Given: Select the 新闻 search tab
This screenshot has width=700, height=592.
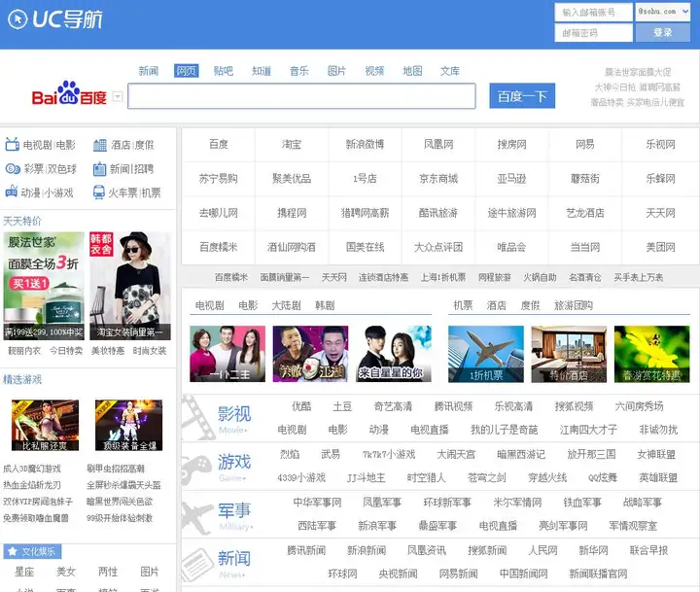Looking at the screenshot, I should (x=148, y=71).
